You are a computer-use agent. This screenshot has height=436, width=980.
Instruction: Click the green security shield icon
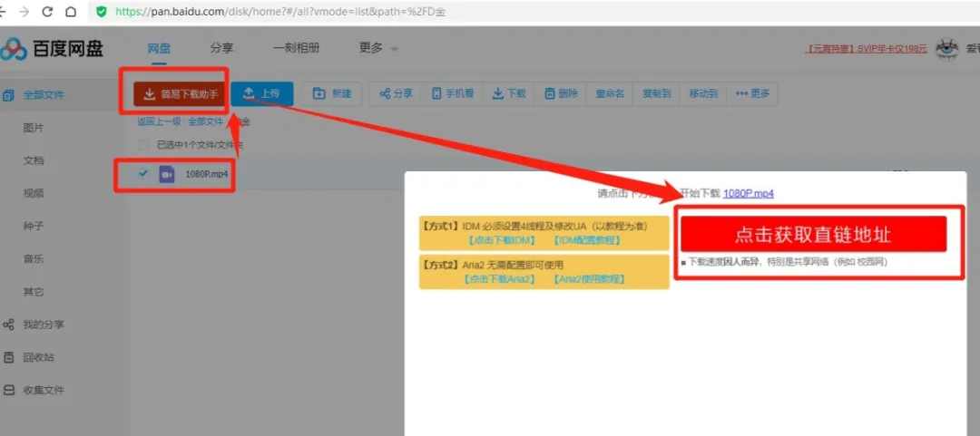(x=102, y=12)
